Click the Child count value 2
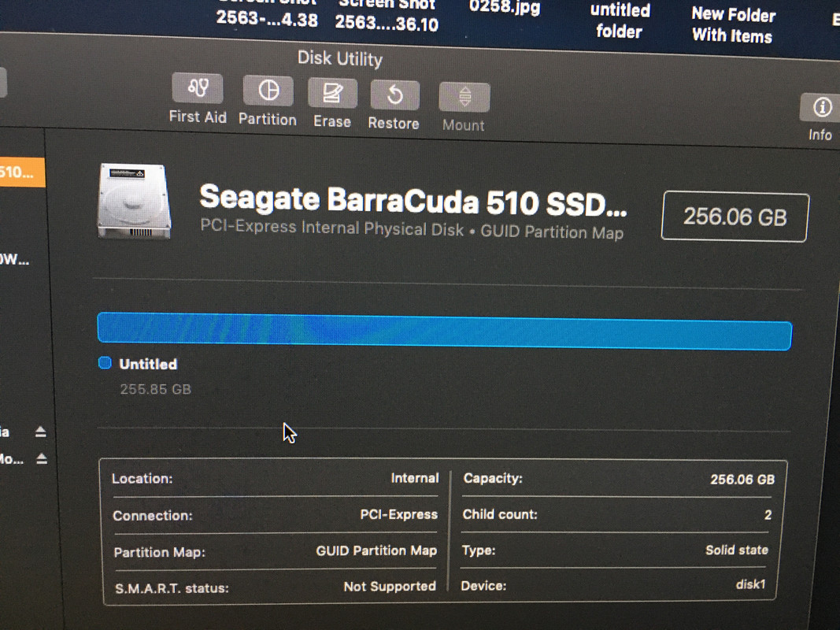This screenshot has height=630, width=840. pos(768,515)
